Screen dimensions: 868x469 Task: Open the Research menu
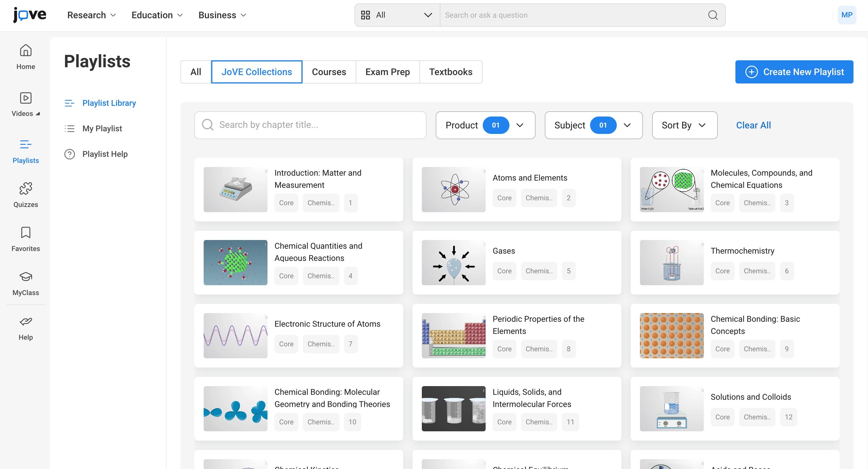pyautogui.click(x=91, y=15)
